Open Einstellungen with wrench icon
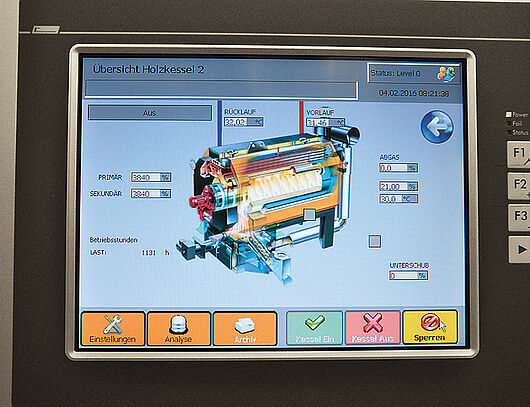The image size is (530, 407). (x=113, y=329)
